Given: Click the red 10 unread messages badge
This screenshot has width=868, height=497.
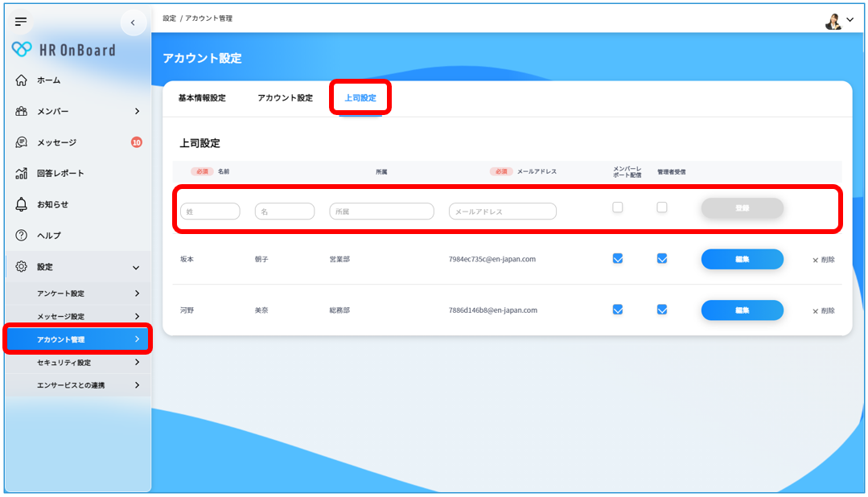Looking at the screenshot, I should 136,142.
